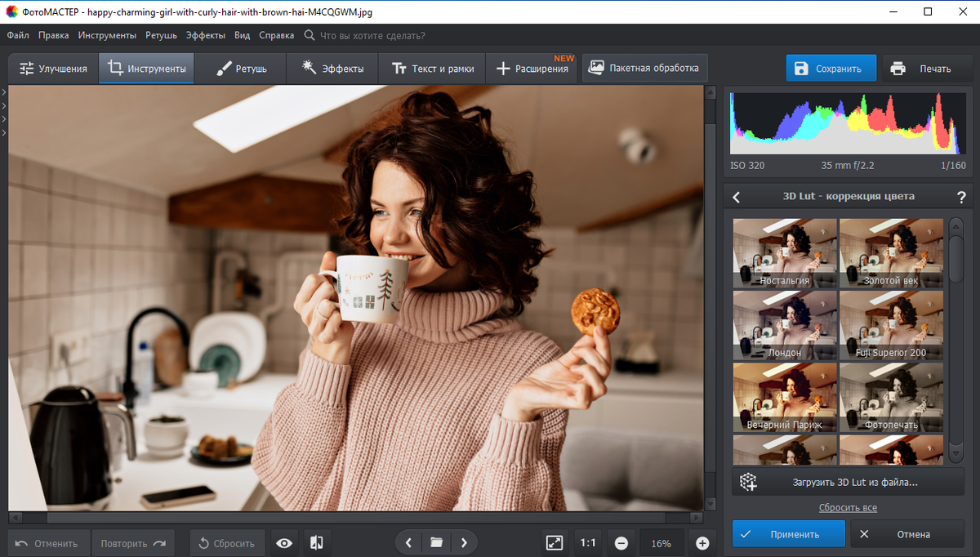980x557 pixels.
Task: Click the Повторить redo button
Action: coord(133,543)
